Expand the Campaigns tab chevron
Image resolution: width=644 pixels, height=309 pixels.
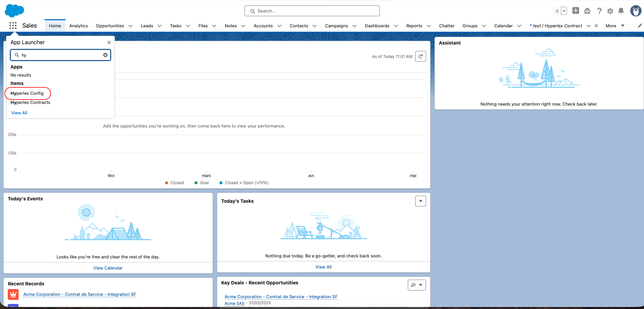[354, 26]
